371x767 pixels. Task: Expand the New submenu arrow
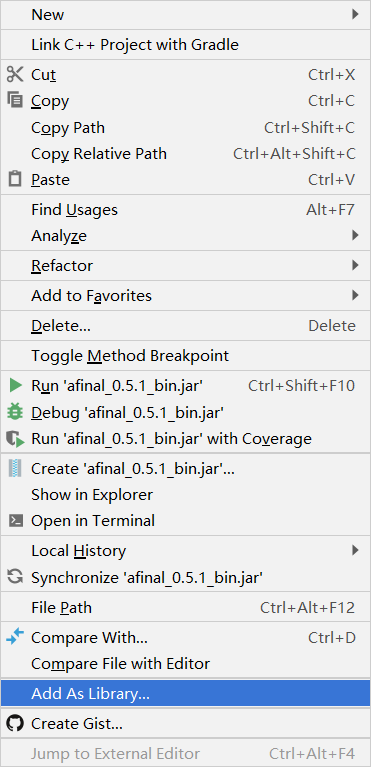(x=355, y=15)
